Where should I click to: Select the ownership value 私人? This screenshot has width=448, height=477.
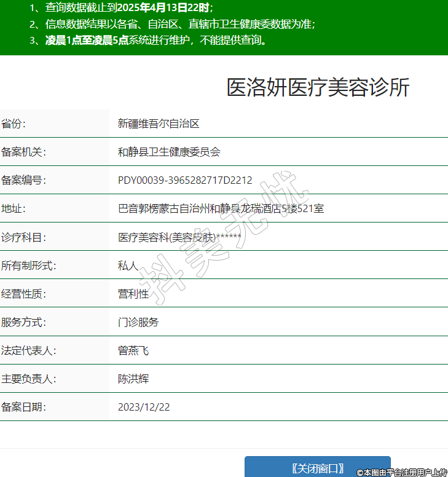(128, 266)
